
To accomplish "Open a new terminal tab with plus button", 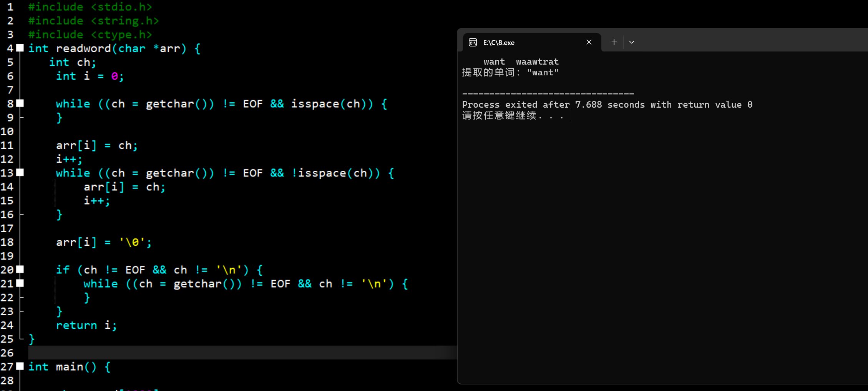I will [x=614, y=42].
